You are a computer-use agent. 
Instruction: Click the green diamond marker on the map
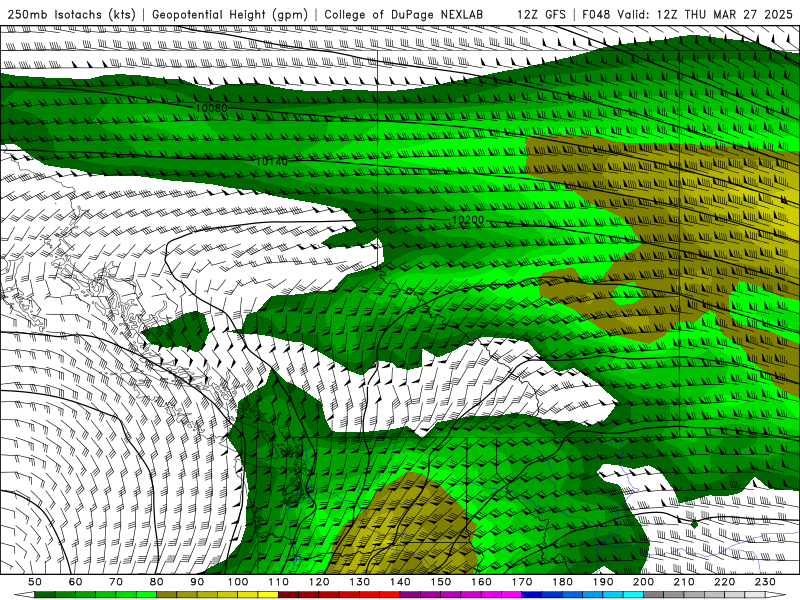(x=694, y=524)
